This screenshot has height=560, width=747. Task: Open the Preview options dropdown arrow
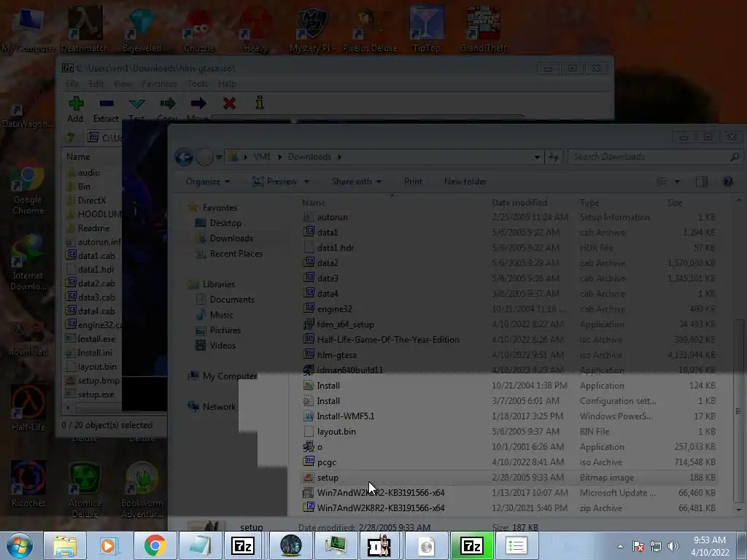(x=306, y=182)
